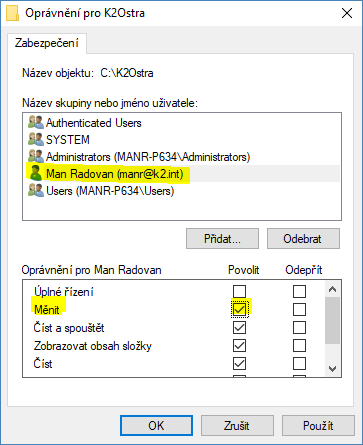Viewport: 363px width, 445px height.
Task: Switch to the Zabezpečení tab
Action: (47, 43)
